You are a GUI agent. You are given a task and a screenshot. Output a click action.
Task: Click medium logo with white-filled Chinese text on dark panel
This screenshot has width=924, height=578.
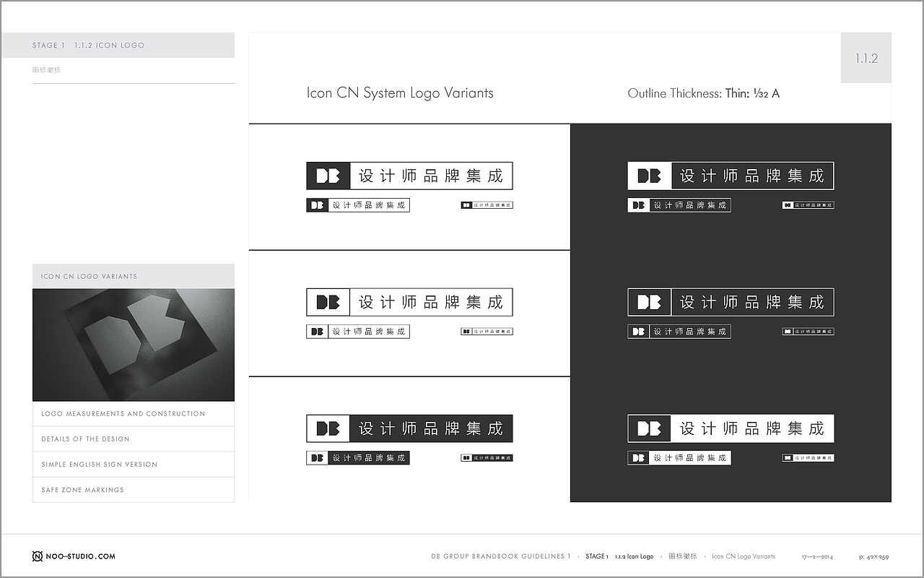click(679, 458)
